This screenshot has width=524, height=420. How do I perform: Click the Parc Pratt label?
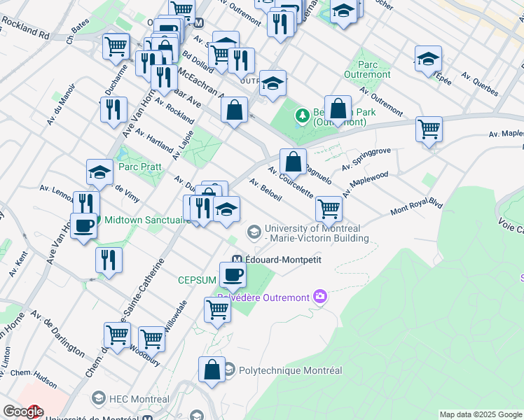(x=140, y=167)
